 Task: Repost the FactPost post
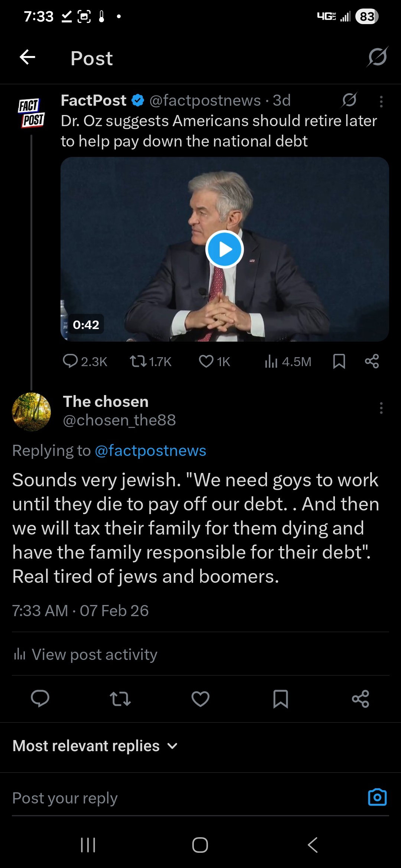tap(150, 361)
